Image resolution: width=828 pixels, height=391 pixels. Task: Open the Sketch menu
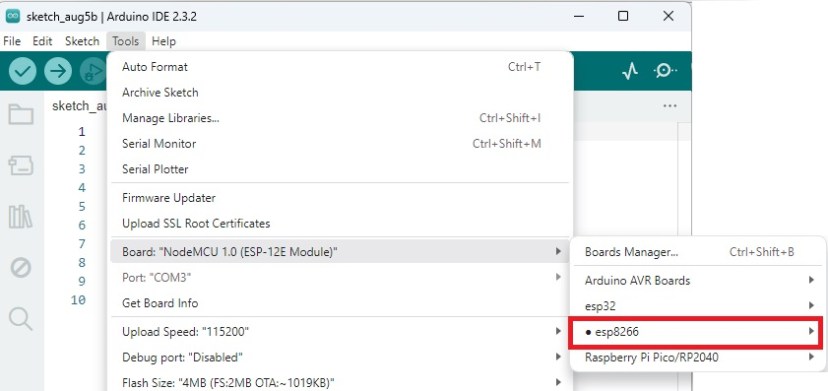pos(82,41)
